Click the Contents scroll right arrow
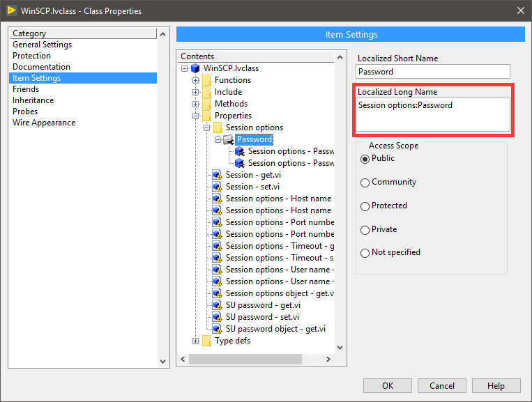This screenshot has width=532, height=402. coord(328,359)
